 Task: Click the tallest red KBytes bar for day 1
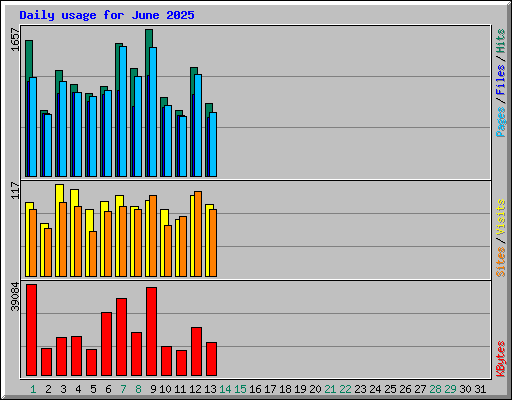pos(32,330)
